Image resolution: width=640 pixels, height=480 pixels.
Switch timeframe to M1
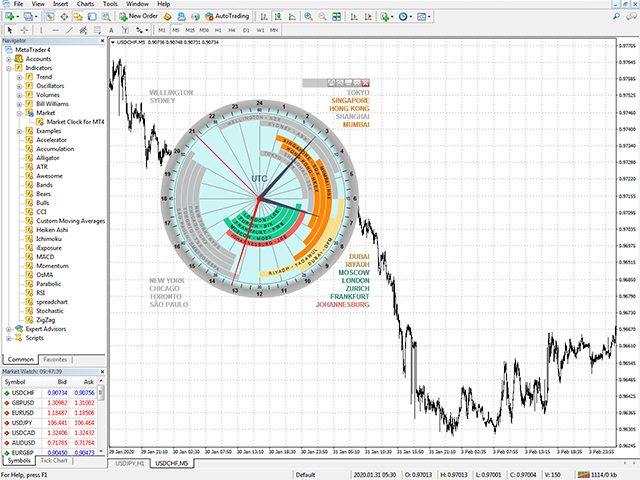click(162, 30)
